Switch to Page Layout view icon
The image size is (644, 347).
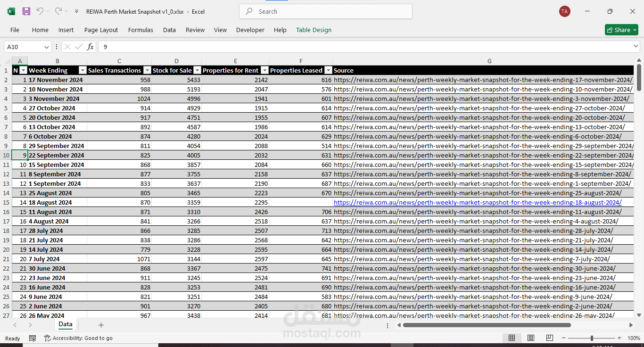531,338
